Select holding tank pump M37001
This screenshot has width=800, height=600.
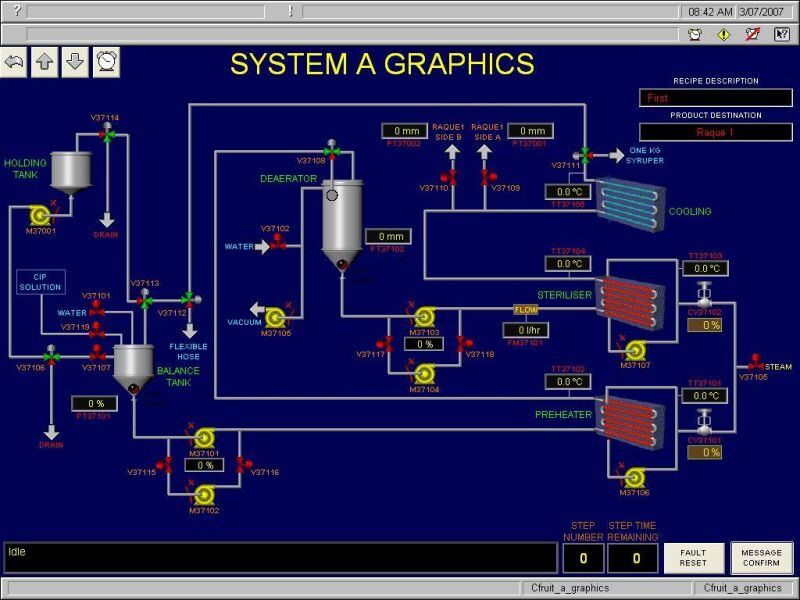[42, 214]
